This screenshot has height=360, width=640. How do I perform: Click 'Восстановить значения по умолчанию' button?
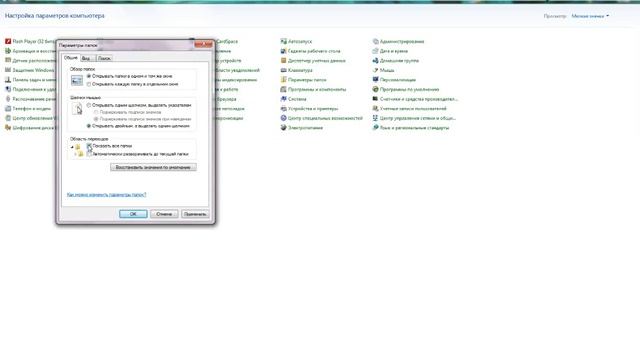(x=153, y=167)
